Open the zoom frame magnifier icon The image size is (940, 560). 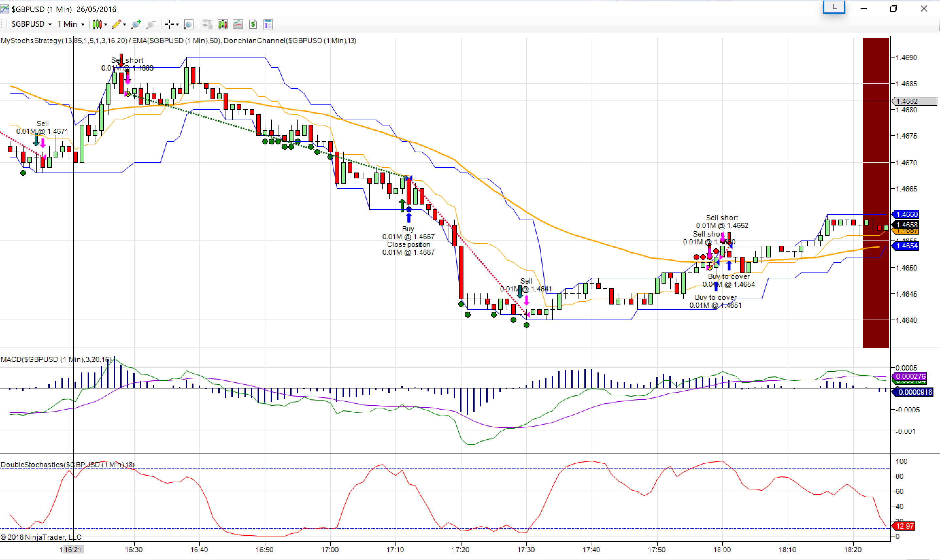pos(188,25)
